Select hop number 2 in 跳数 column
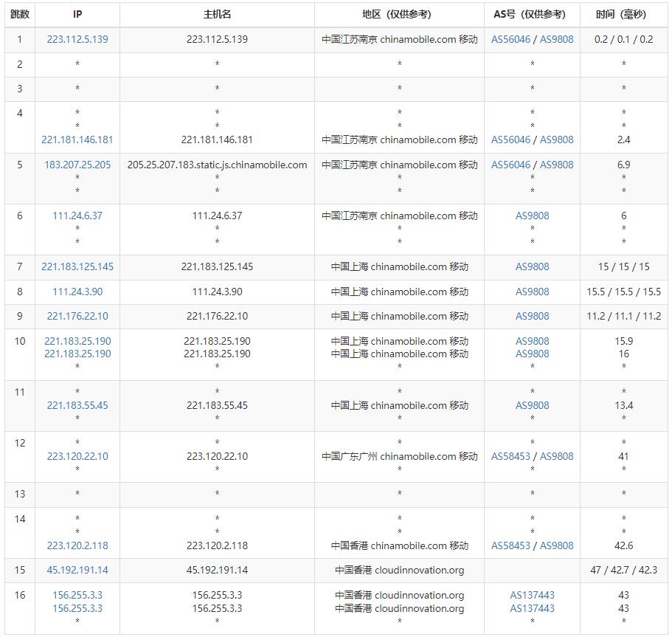Viewport: 672px width, 637px height. pos(20,64)
